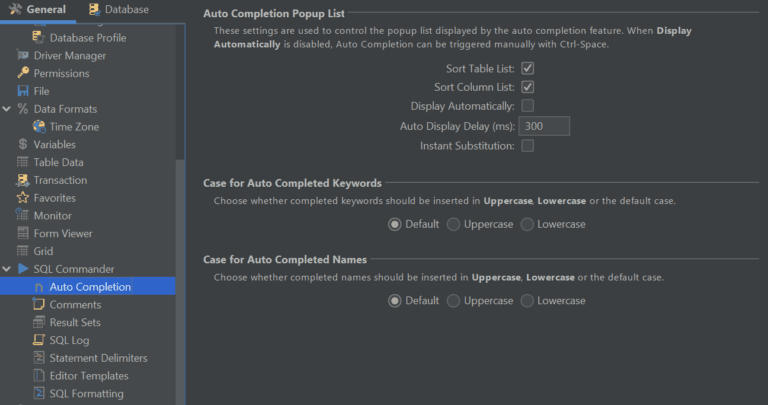Open the SQL Formatting settings item
768x405 pixels.
pos(86,394)
